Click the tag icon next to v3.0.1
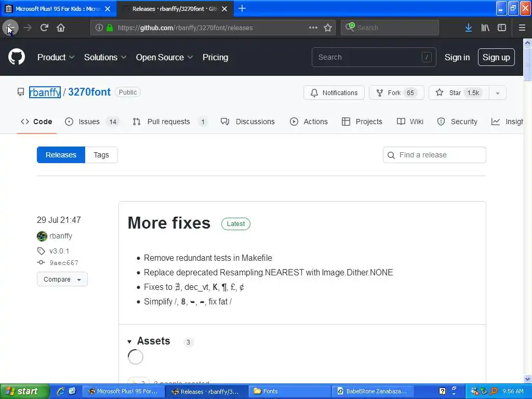532x399 pixels. tap(41, 251)
